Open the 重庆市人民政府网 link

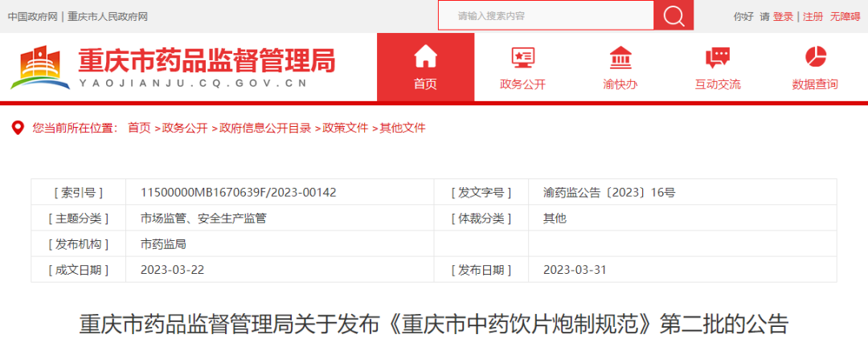[x=108, y=17]
